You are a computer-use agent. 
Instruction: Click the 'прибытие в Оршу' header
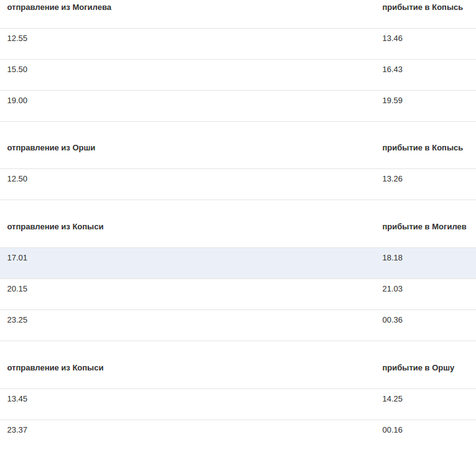pos(418,368)
